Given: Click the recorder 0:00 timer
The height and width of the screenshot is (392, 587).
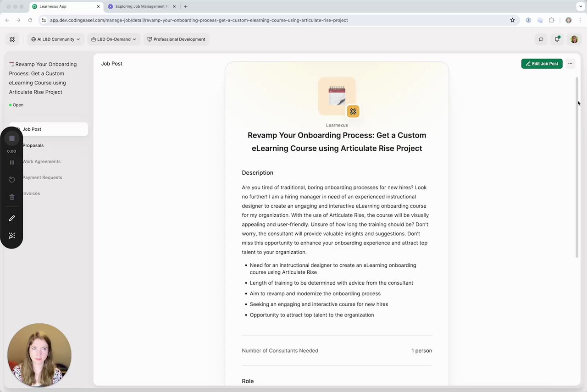Looking at the screenshot, I should 11,151.
